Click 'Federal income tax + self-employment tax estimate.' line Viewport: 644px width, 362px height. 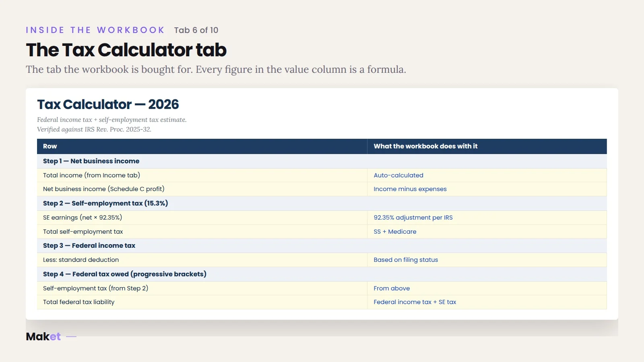click(112, 119)
